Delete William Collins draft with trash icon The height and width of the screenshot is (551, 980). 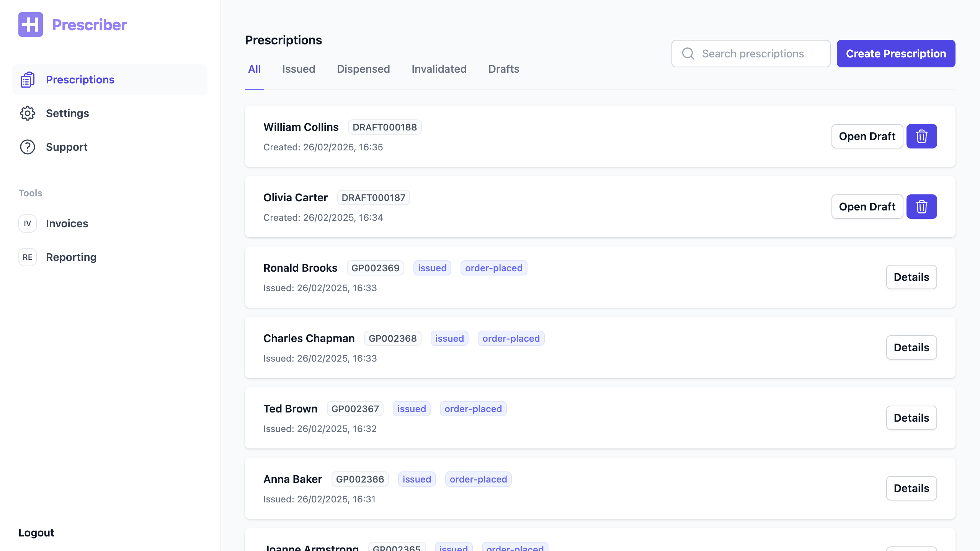point(921,136)
